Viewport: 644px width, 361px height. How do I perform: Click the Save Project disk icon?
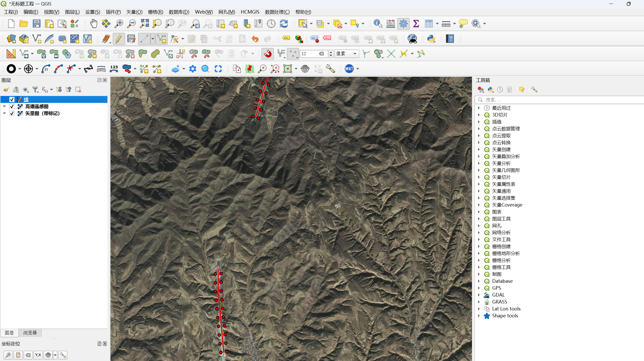pos(36,24)
